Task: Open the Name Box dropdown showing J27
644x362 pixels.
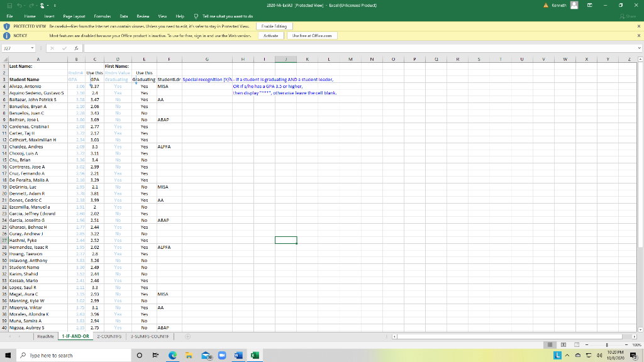Action: coord(32,48)
